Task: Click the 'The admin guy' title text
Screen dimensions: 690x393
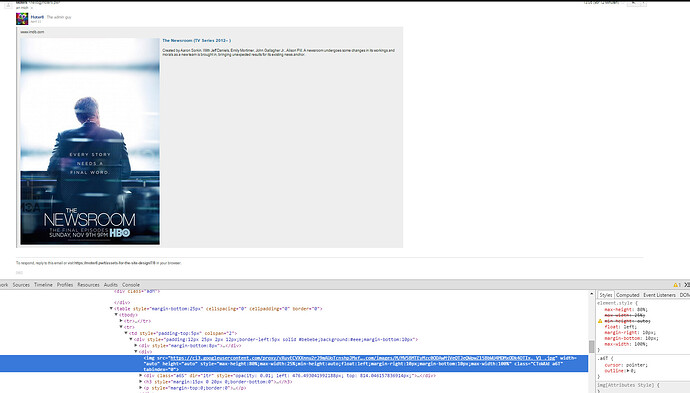Action: (x=59, y=17)
